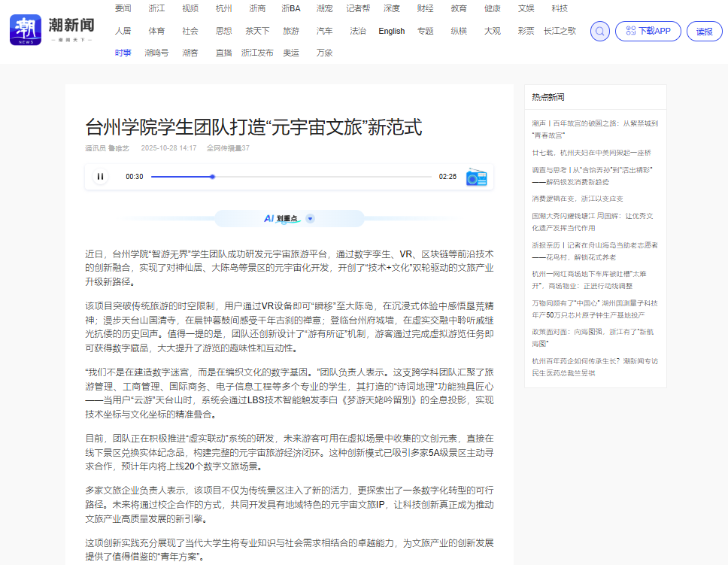Open hot news about 消费逻辑在变
The image size is (728, 565).
pyautogui.click(x=578, y=199)
